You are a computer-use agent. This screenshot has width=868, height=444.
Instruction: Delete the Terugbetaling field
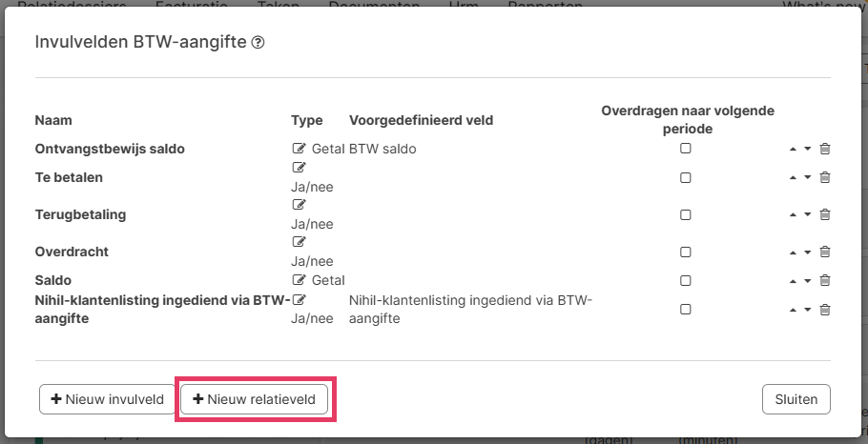[x=825, y=214]
